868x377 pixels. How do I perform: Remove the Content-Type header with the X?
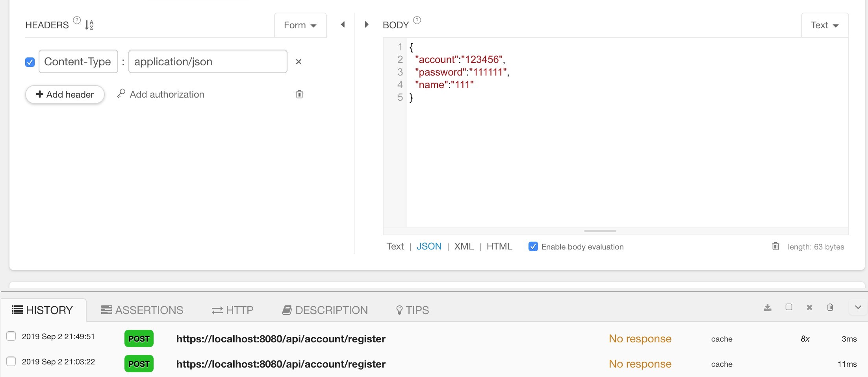pos(299,61)
